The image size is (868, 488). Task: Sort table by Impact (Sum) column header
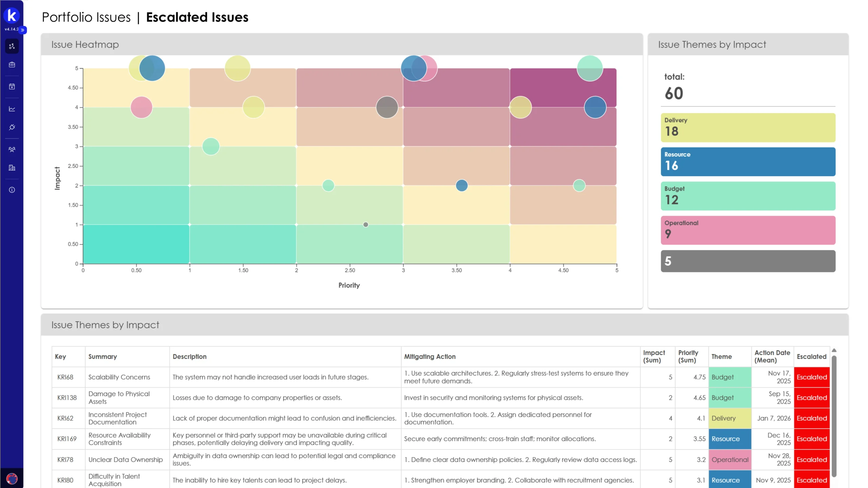654,357
